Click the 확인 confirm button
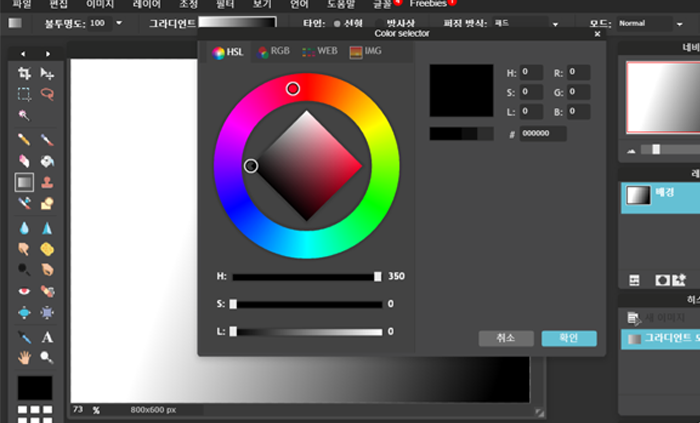Screen dimensions: 700x423 click(x=569, y=338)
